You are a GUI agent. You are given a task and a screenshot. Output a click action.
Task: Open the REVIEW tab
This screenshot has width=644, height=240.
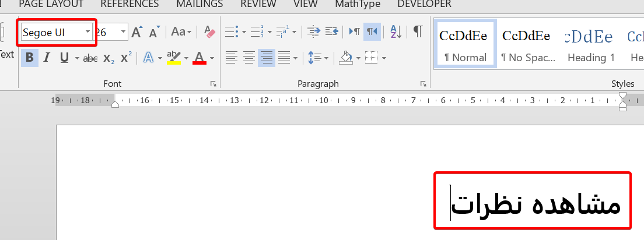[258, 4]
